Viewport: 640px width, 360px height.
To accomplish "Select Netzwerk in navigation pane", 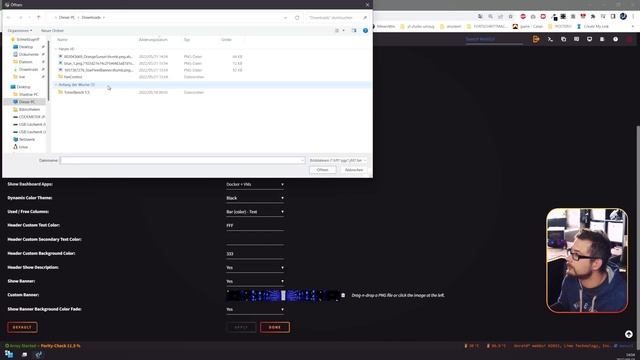I will [24, 140].
